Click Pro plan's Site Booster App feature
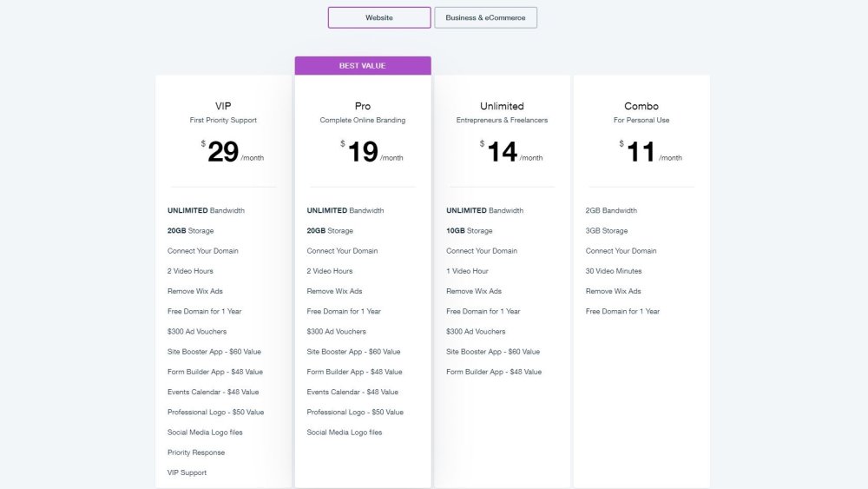Image resolution: width=868 pixels, height=489 pixels. [x=354, y=352]
